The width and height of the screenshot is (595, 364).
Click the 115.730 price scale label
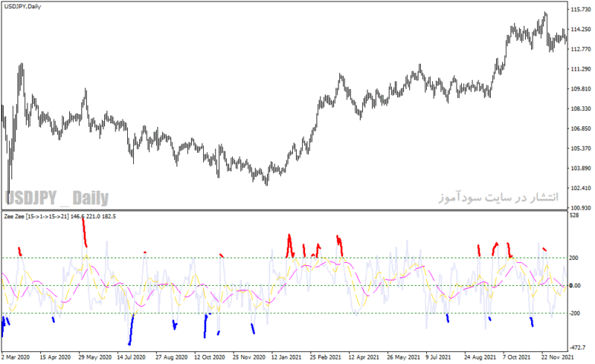pos(581,10)
